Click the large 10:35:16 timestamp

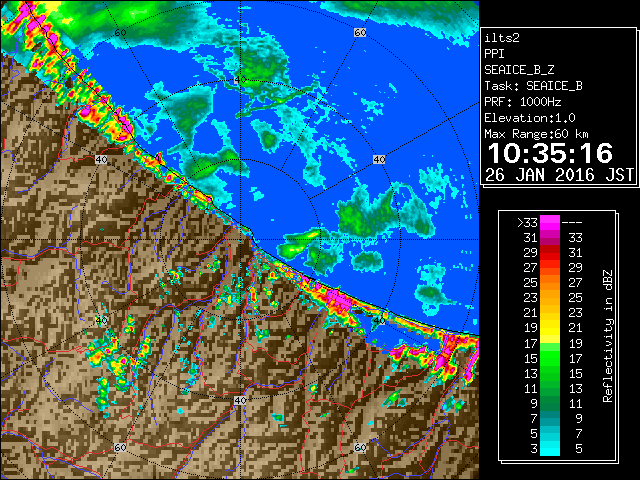(550, 153)
